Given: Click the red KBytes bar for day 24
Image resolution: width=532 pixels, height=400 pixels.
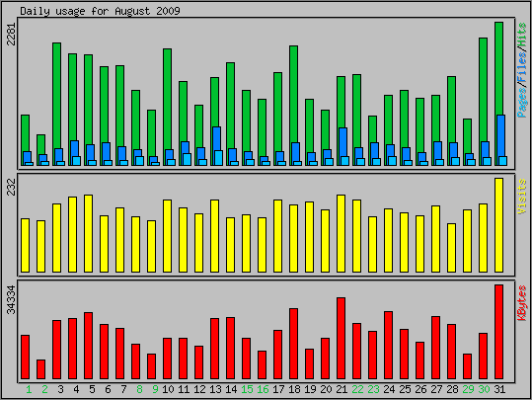Looking at the screenshot, I should [389, 345].
